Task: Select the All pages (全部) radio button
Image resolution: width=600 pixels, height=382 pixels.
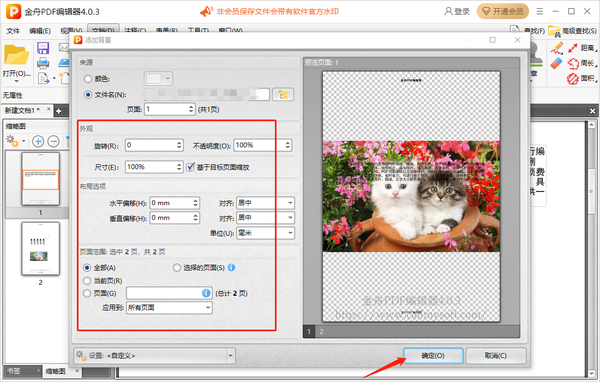Action: tap(87, 268)
